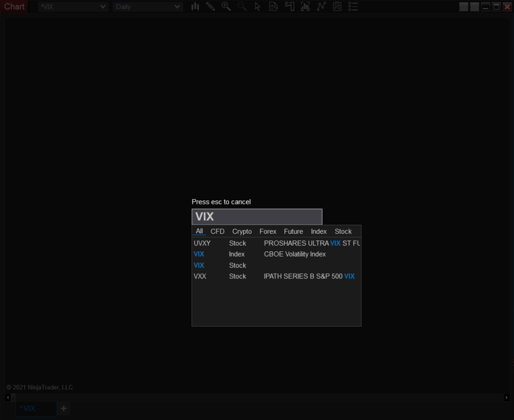
Task: Select the Stock filter tab
Action: (x=343, y=232)
